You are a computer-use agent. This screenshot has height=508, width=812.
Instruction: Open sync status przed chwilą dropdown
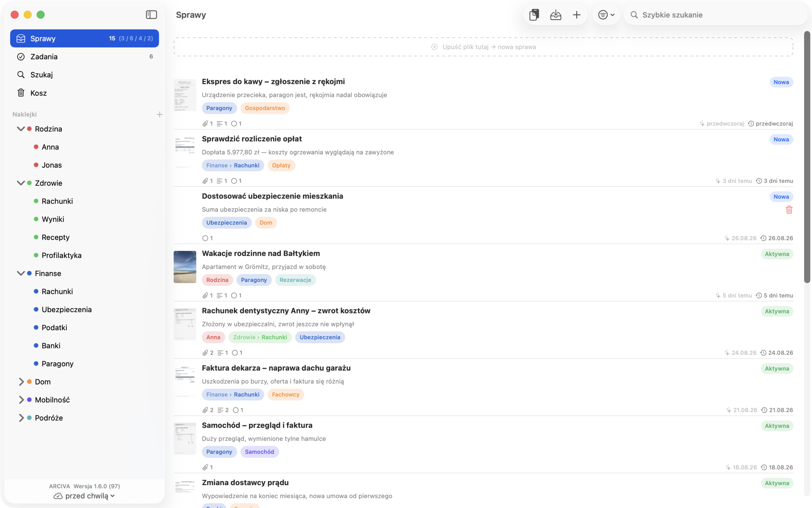(85, 496)
